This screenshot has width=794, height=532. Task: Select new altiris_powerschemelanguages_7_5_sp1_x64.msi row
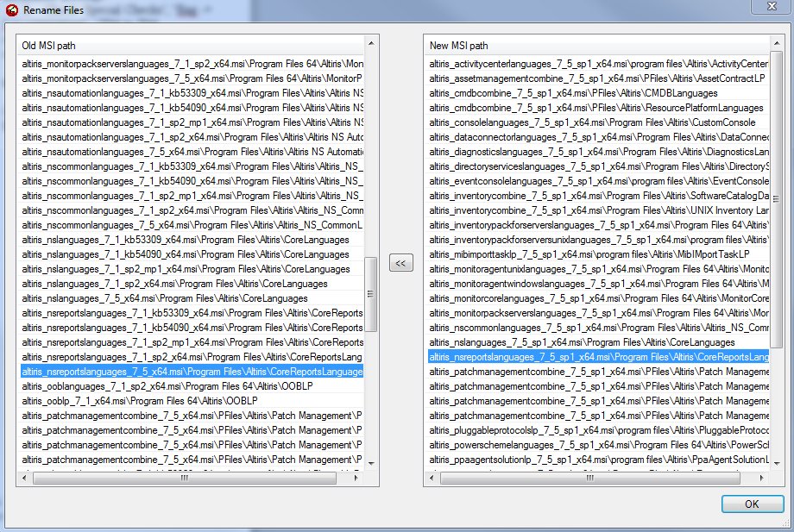point(599,445)
